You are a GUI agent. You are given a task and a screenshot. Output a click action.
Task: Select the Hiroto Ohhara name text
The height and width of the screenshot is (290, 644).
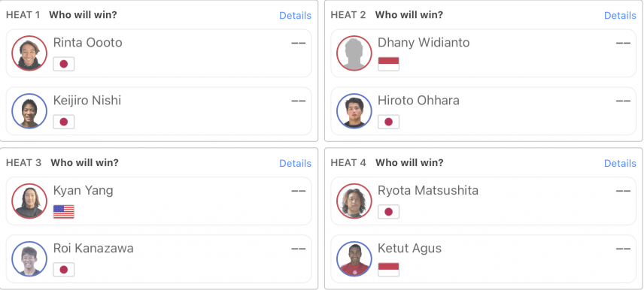(x=418, y=101)
